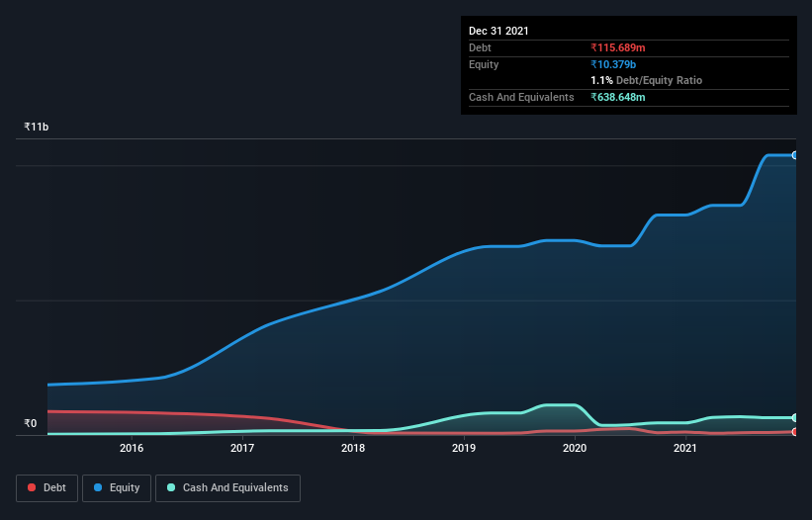Click the blue Equity legend dot
Screen dimensions: 812x520
(98, 487)
